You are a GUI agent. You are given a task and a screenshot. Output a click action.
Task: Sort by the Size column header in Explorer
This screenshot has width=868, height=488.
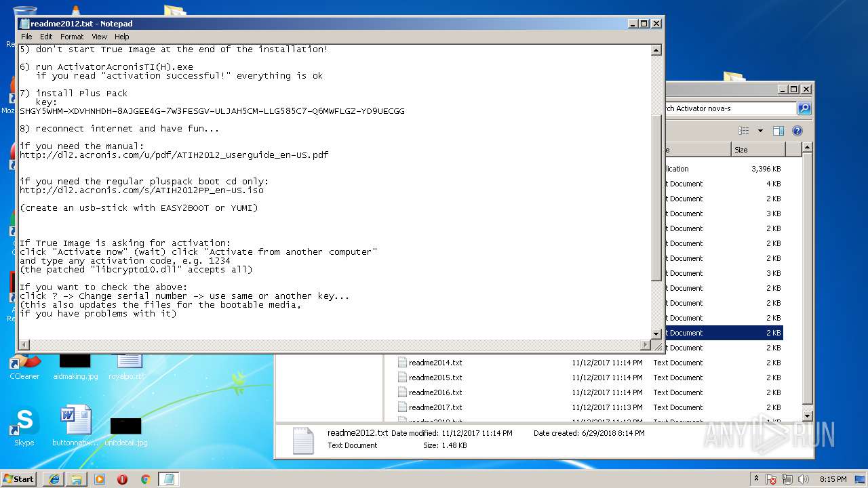pos(758,150)
